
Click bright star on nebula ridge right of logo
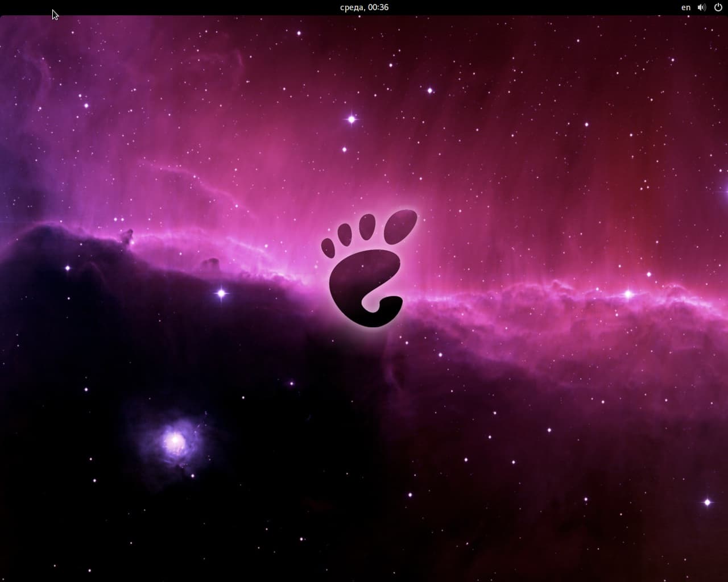[x=628, y=294]
